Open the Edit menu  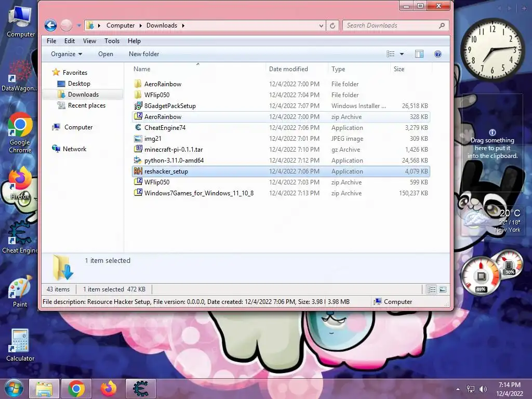pyautogui.click(x=70, y=41)
